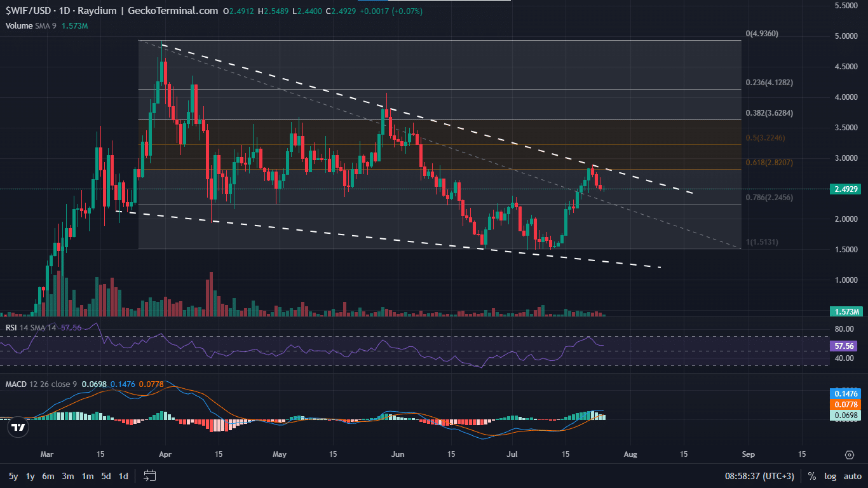This screenshot has height=488, width=868.
Task: Open chart settings gear icon
Action: (x=850, y=455)
